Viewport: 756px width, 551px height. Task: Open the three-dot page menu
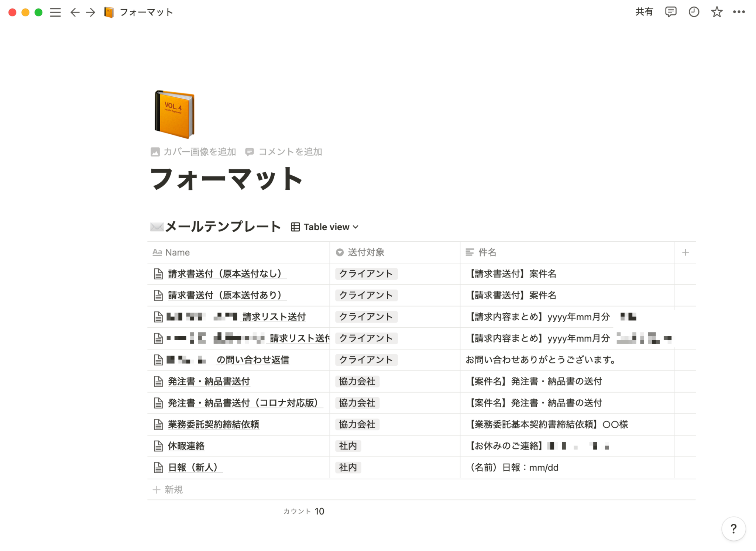tap(739, 12)
